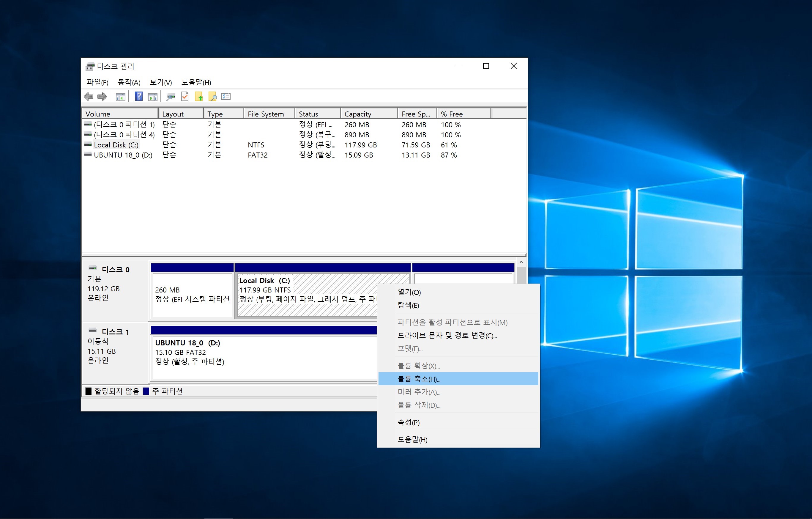Maximize the 디스크 관리 window
The image size is (812, 519).
(x=486, y=66)
